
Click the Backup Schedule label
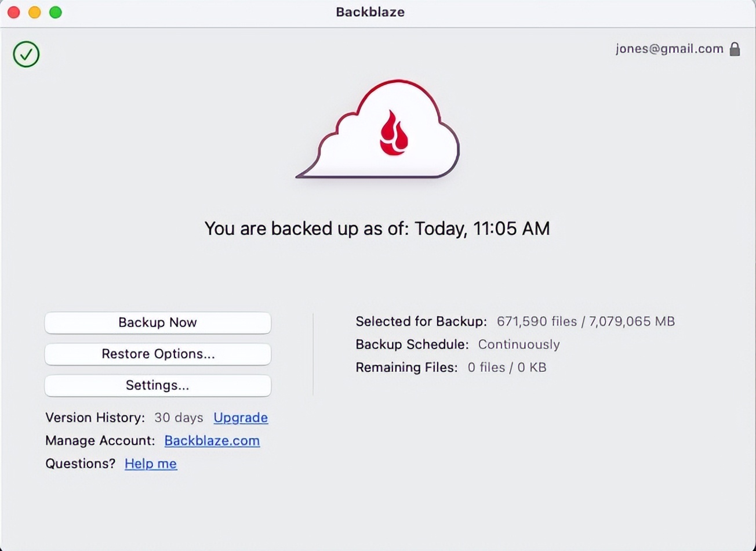click(412, 345)
